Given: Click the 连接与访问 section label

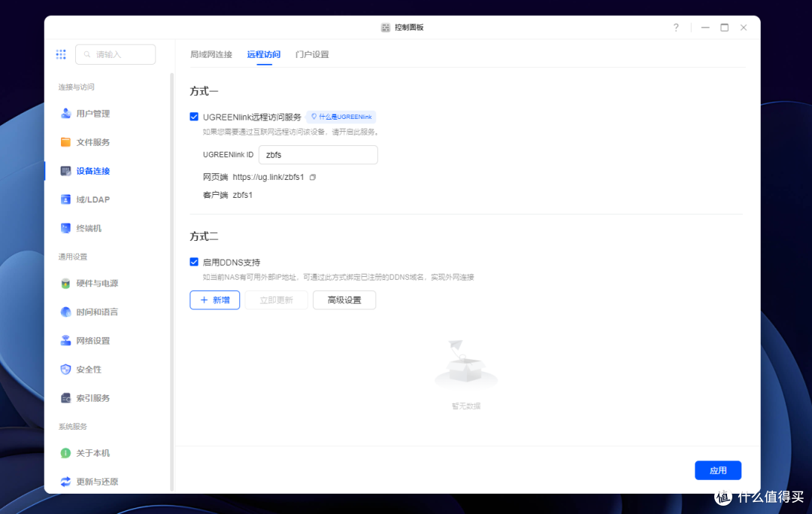Looking at the screenshot, I should pyautogui.click(x=76, y=87).
